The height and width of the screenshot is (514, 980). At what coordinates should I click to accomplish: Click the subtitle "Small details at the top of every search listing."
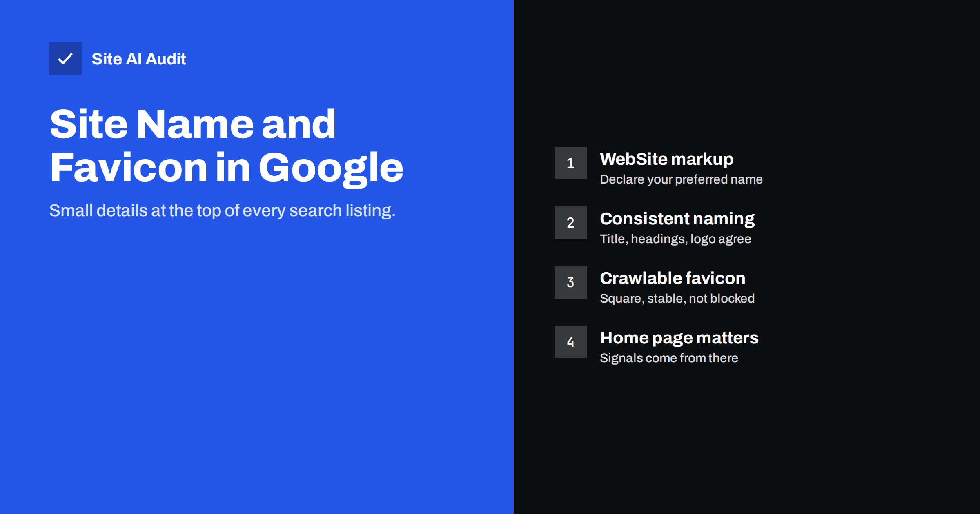[223, 211]
